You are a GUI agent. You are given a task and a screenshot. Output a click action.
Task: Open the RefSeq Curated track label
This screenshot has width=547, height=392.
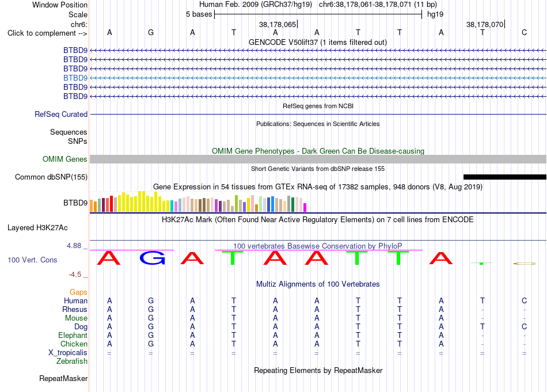(x=61, y=114)
